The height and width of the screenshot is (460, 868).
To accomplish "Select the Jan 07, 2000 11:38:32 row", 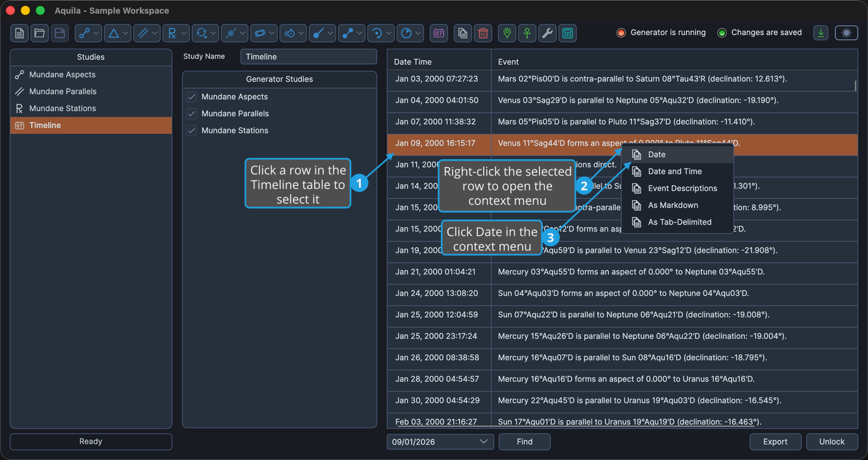I will [622, 122].
